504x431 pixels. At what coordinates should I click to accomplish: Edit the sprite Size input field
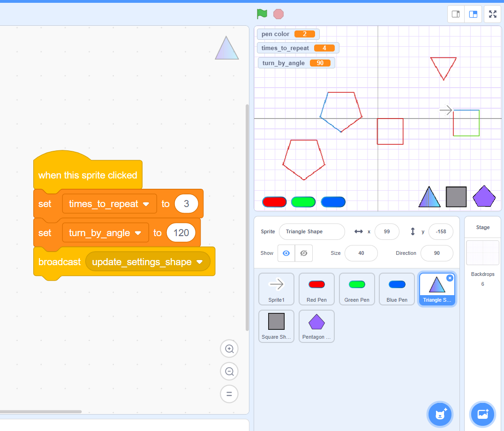pyautogui.click(x=361, y=253)
